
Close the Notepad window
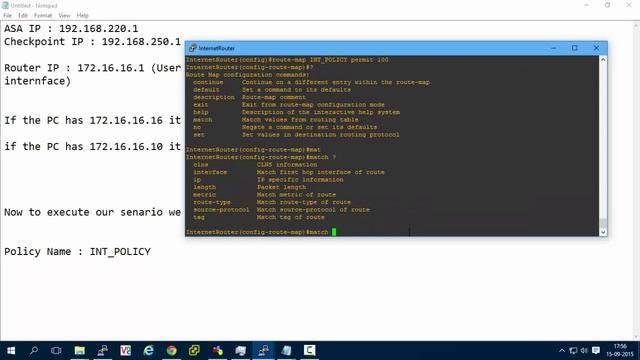coord(629,5)
